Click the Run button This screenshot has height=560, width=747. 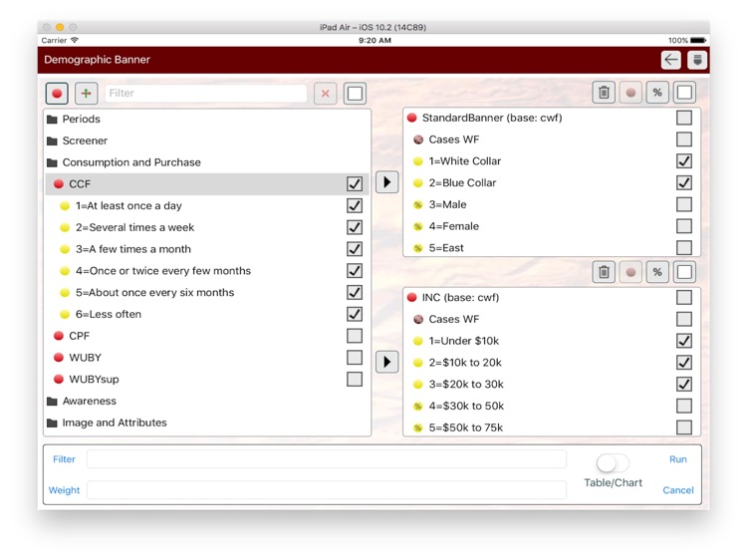click(678, 459)
